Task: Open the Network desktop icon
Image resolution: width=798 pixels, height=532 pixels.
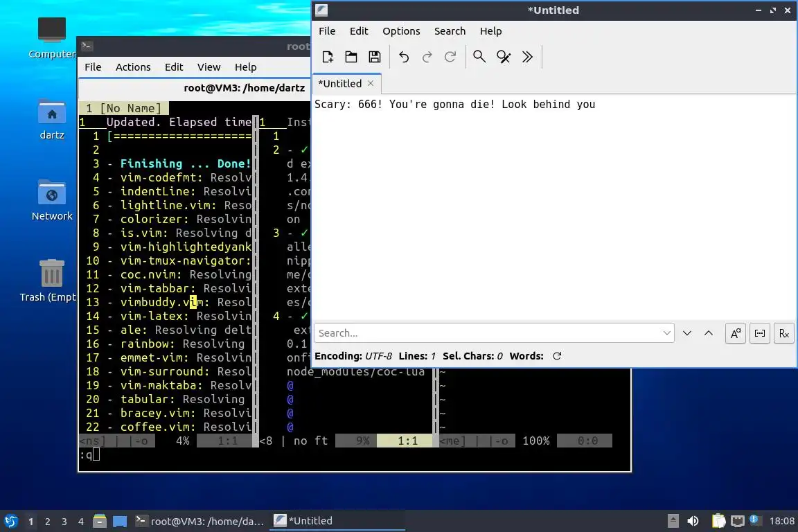Action: coord(52,201)
